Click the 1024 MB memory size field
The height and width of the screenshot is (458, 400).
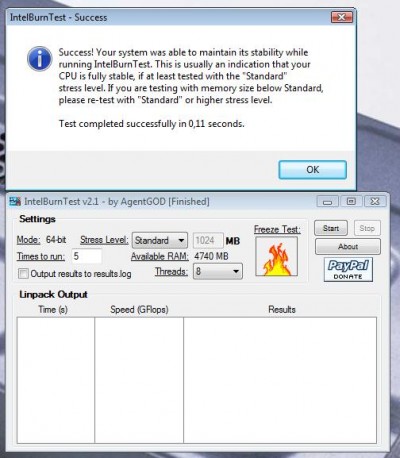click(208, 240)
